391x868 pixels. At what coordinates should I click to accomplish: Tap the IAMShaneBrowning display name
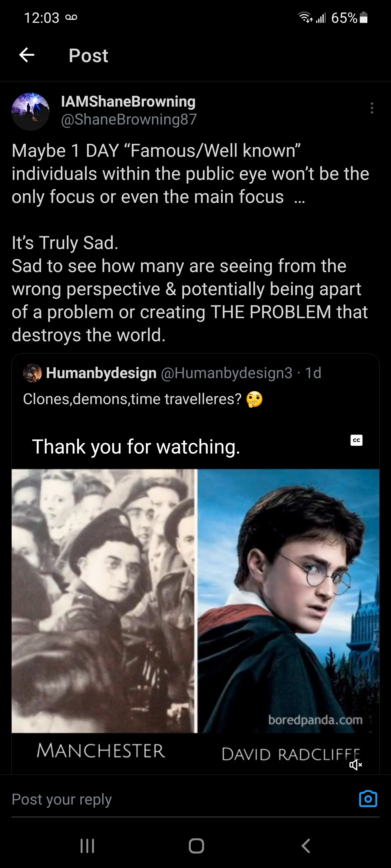[x=128, y=101]
